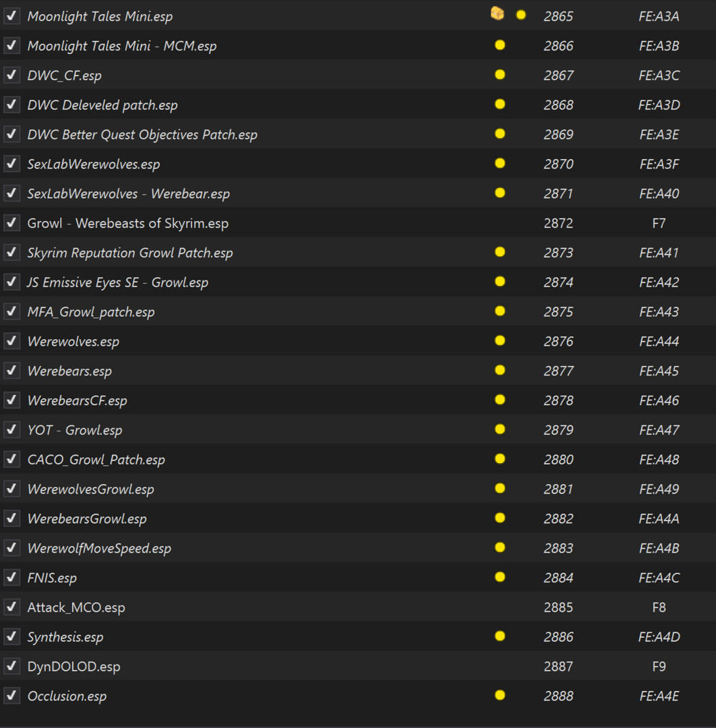This screenshot has width=716, height=728.
Task: Click mod index F7
Action: tap(659, 223)
